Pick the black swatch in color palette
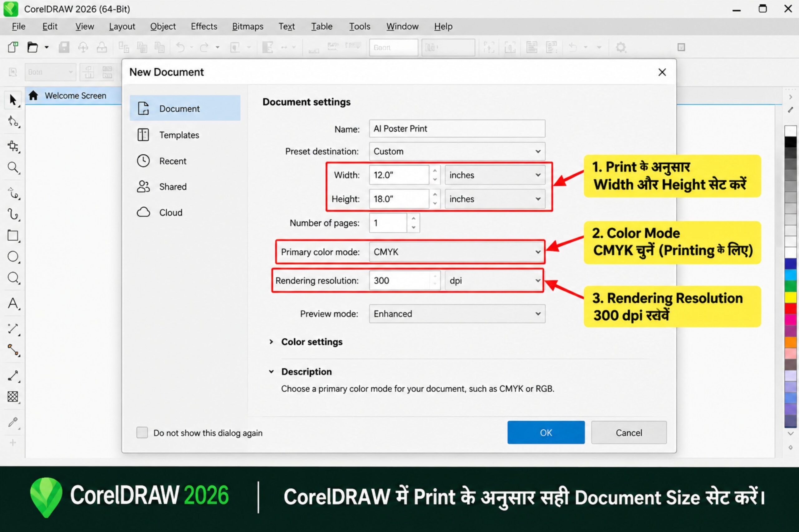Image resolution: width=799 pixels, height=532 pixels. click(x=791, y=142)
